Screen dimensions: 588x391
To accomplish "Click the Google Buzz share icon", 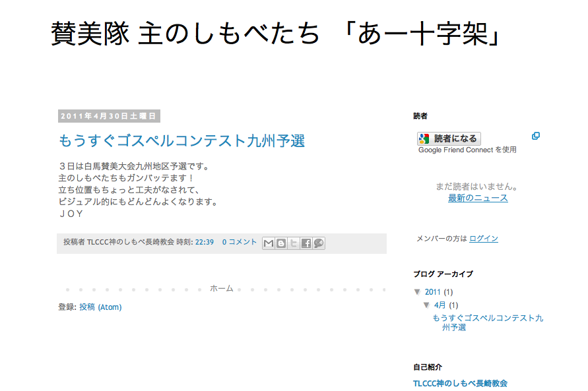I will [x=318, y=243].
